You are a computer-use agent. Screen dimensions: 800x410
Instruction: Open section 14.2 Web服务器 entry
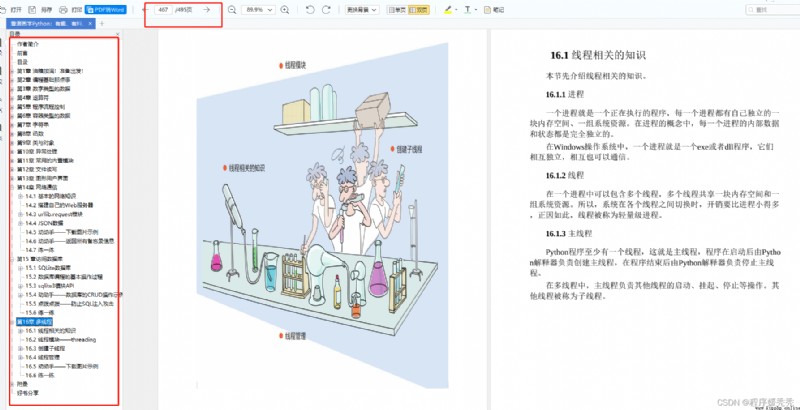click(x=60, y=205)
